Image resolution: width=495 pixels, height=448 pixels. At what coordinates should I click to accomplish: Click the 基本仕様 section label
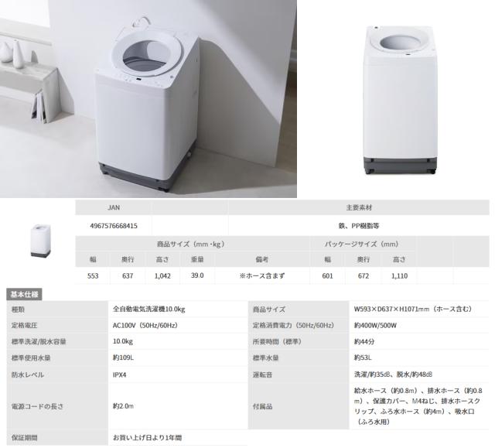coord(24,294)
